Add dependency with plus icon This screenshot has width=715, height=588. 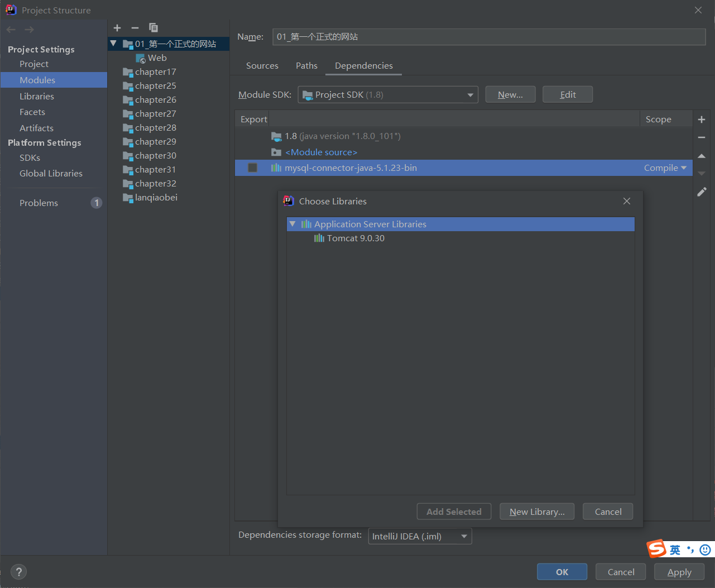pyautogui.click(x=702, y=119)
